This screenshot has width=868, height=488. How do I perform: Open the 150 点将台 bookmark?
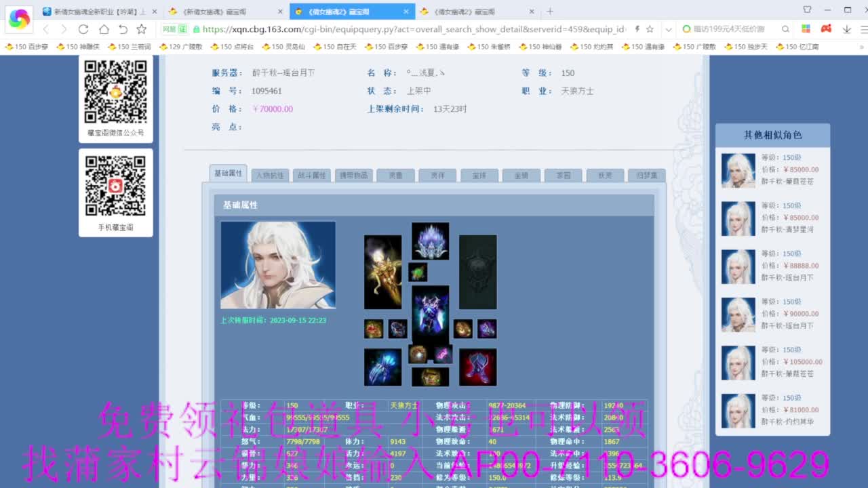tap(232, 47)
